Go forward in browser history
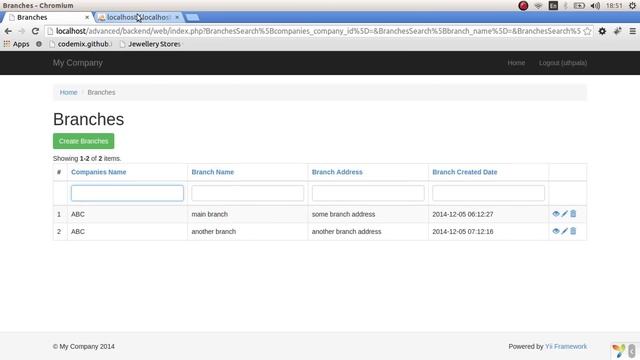This screenshot has width=640, height=360. click(22, 31)
